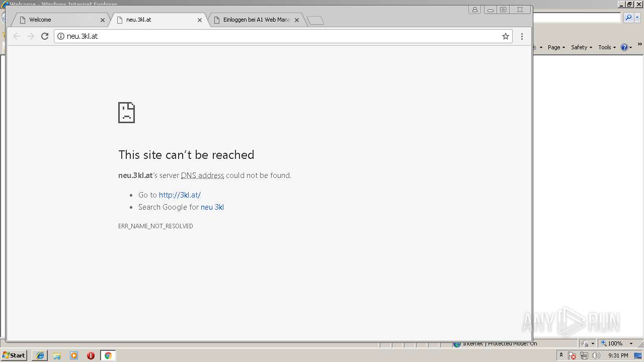Open Internet Explorer from the taskbar
Screen dimensions: 644x362
(x=40, y=355)
